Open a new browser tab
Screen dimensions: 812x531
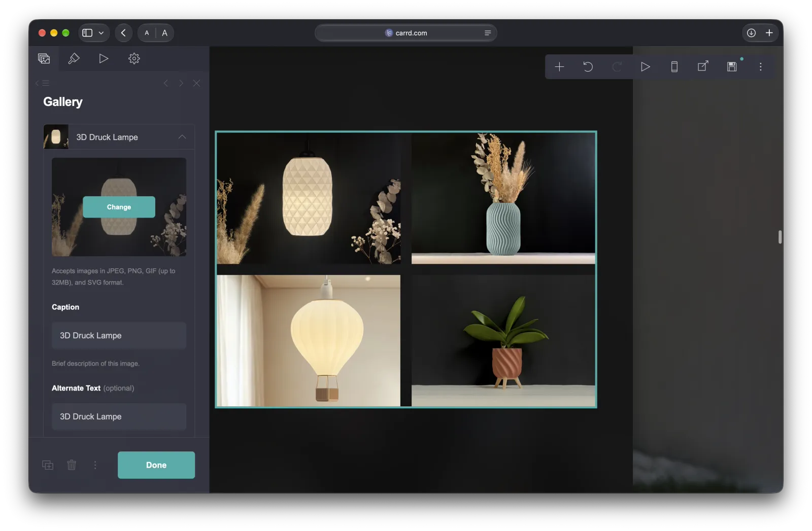pyautogui.click(x=769, y=33)
